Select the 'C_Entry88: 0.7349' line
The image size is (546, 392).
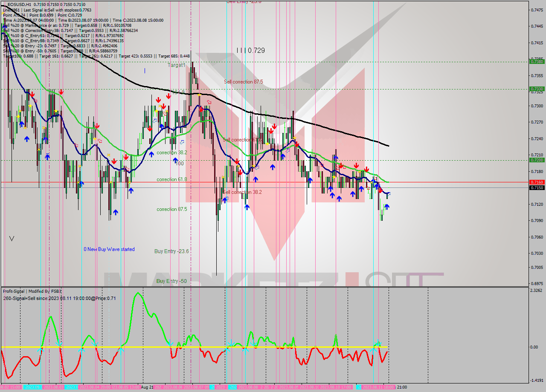pos(63,40)
